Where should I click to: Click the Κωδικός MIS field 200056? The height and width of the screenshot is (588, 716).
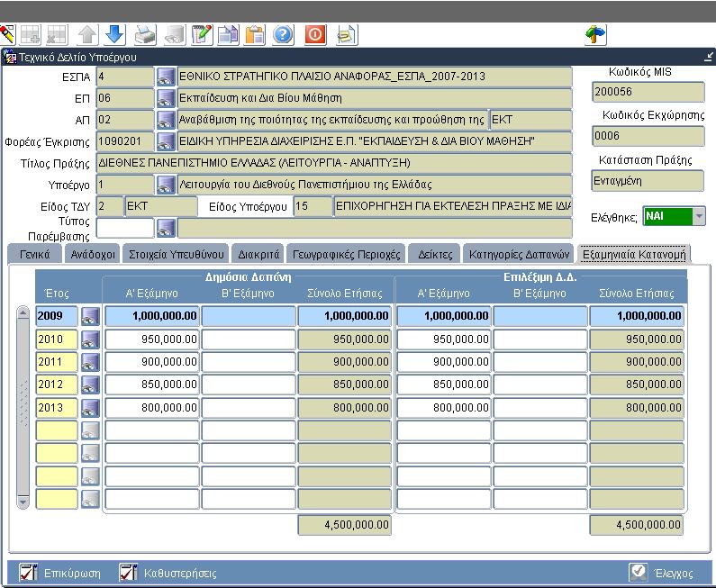[x=648, y=92]
